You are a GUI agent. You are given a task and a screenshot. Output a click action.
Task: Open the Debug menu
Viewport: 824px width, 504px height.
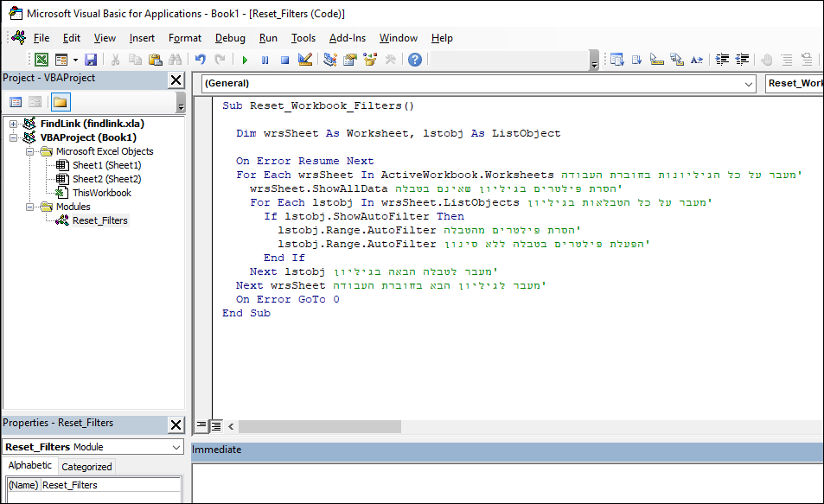point(230,38)
